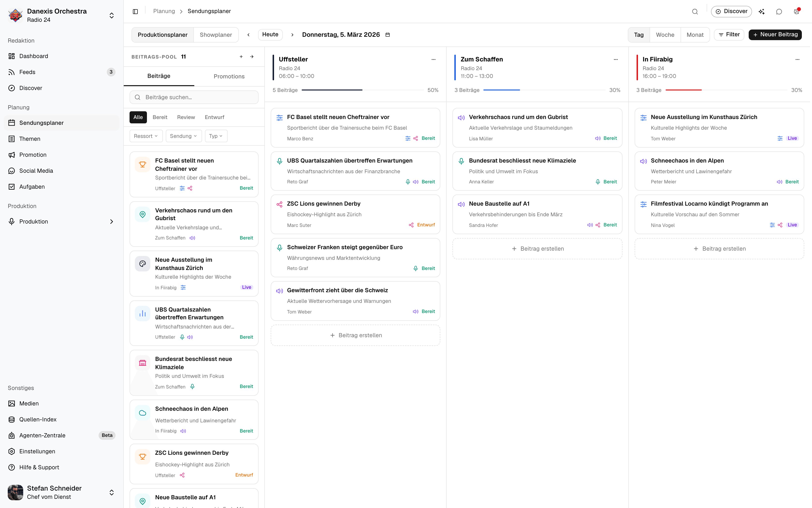Open the calendar date picker icon
Viewport: 812px width, 508px height.
[x=388, y=35]
